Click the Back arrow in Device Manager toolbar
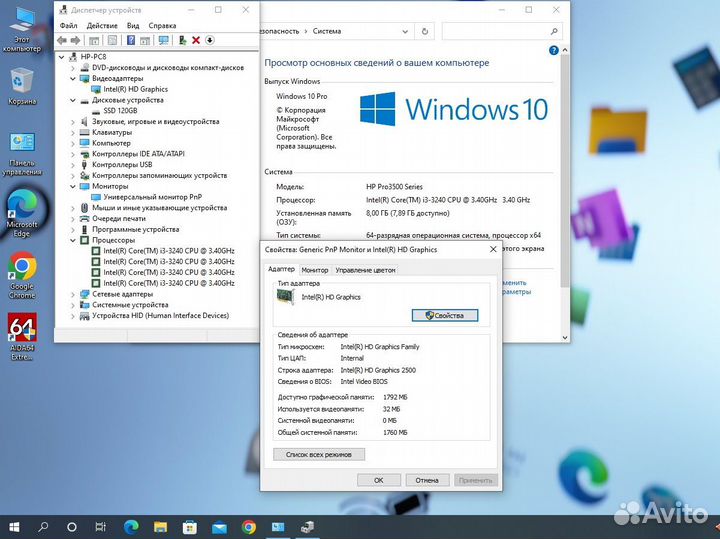This screenshot has height=539, width=720. click(62, 40)
